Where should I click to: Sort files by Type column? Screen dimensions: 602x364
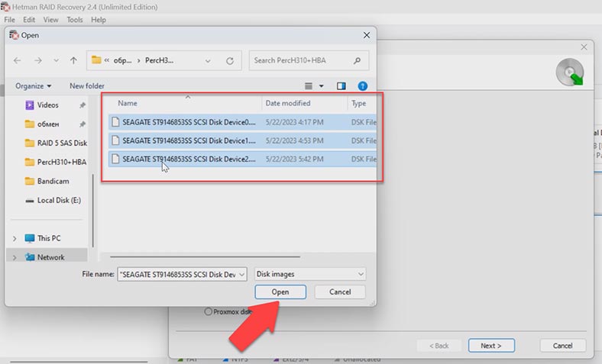coord(359,103)
